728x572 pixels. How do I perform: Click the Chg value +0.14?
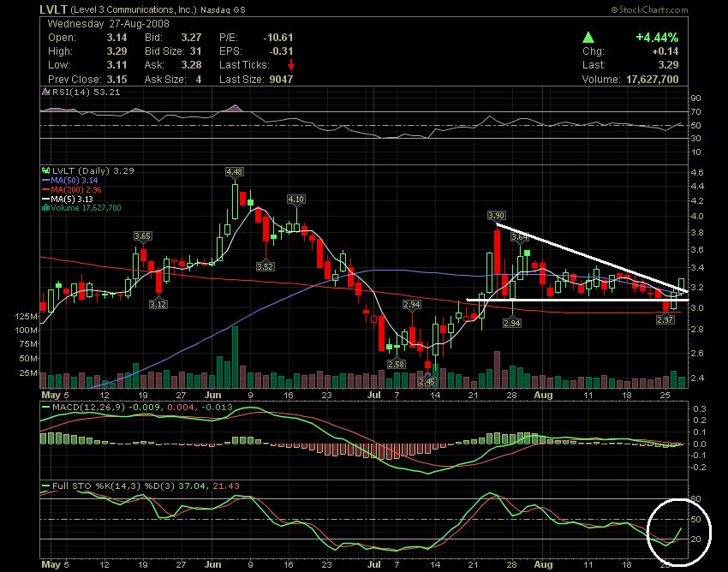(665, 51)
